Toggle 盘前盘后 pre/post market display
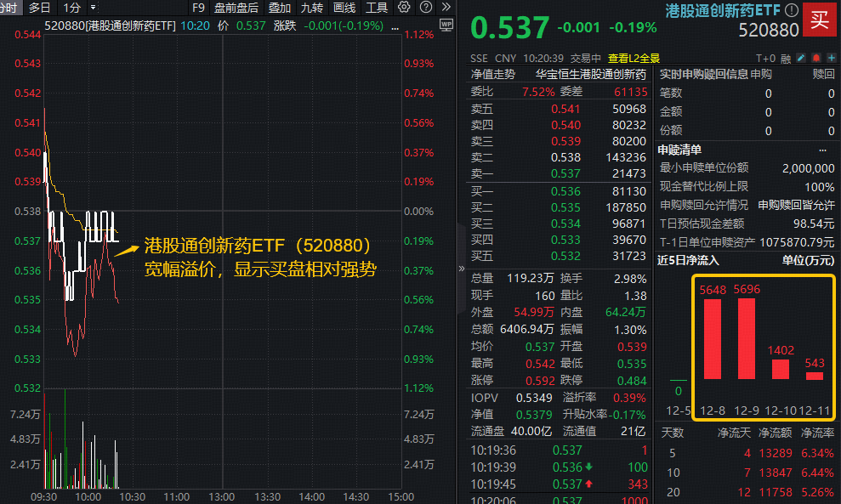841x504 pixels. pos(236,7)
